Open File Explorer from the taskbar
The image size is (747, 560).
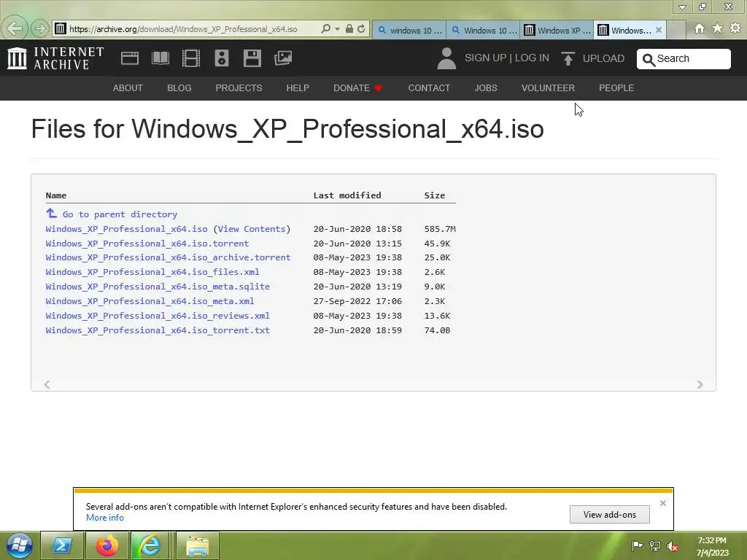coord(197,546)
